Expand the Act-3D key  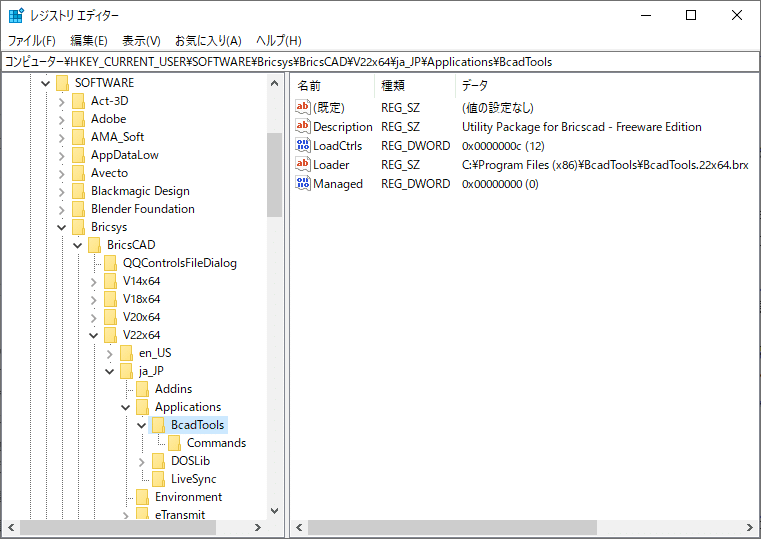pos(62,102)
